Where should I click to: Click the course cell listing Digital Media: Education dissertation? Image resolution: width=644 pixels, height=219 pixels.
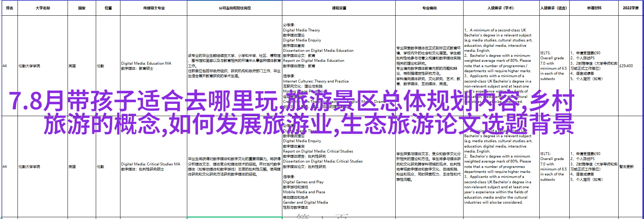click(x=339, y=66)
